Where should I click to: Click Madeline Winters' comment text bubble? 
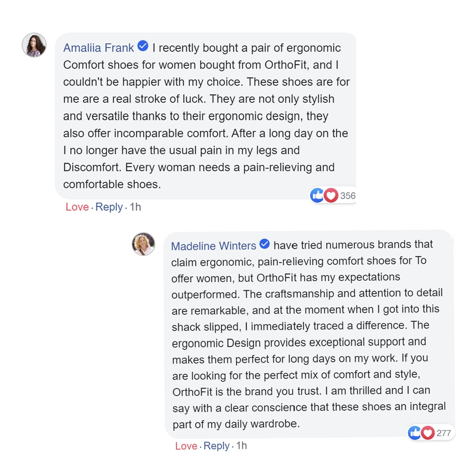tap(309, 335)
